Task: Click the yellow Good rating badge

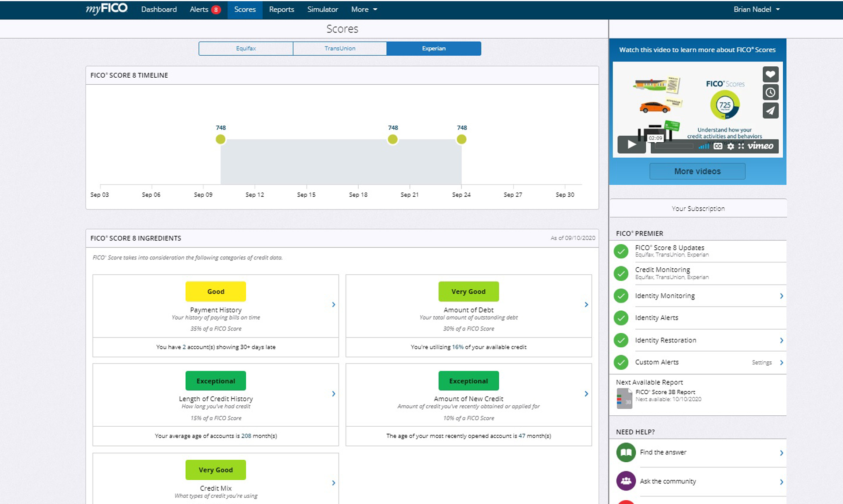Action: (216, 292)
